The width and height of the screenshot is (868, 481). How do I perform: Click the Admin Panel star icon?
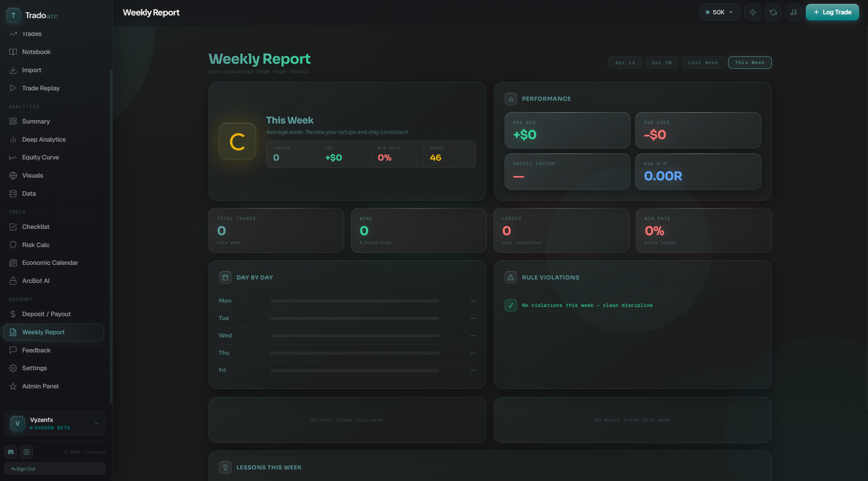click(13, 386)
